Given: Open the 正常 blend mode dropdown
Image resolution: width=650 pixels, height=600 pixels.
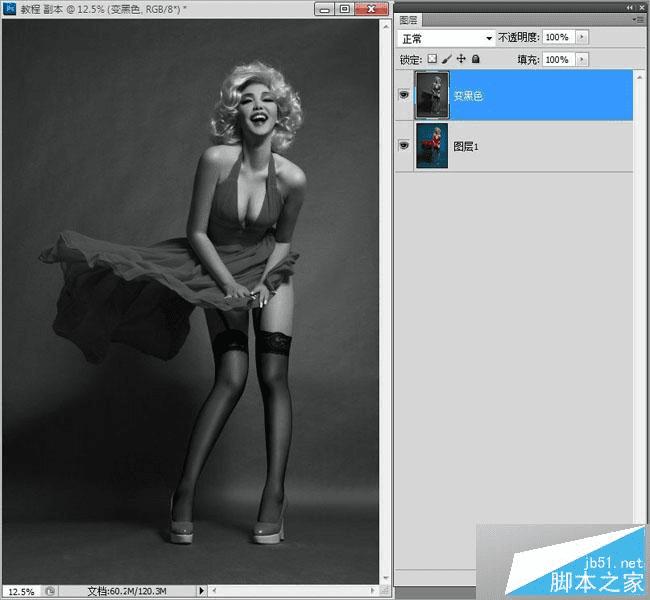Looking at the screenshot, I should pyautogui.click(x=447, y=38).
